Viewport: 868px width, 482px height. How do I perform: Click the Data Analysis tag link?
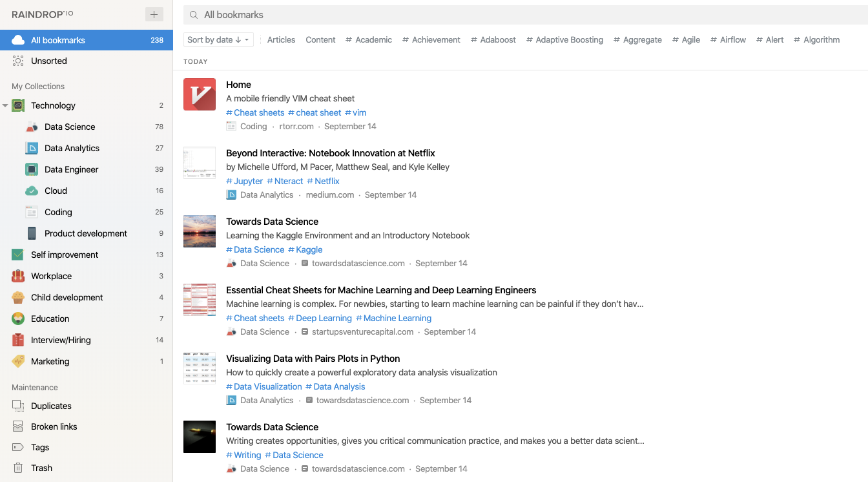pyautogui.click(x=336, y=386)
